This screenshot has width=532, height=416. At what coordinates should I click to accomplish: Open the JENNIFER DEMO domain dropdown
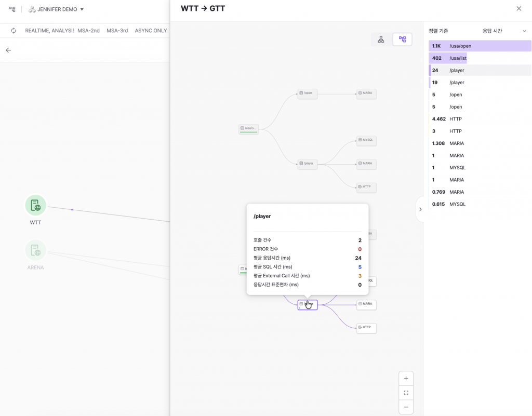click(x=56, y=9)
